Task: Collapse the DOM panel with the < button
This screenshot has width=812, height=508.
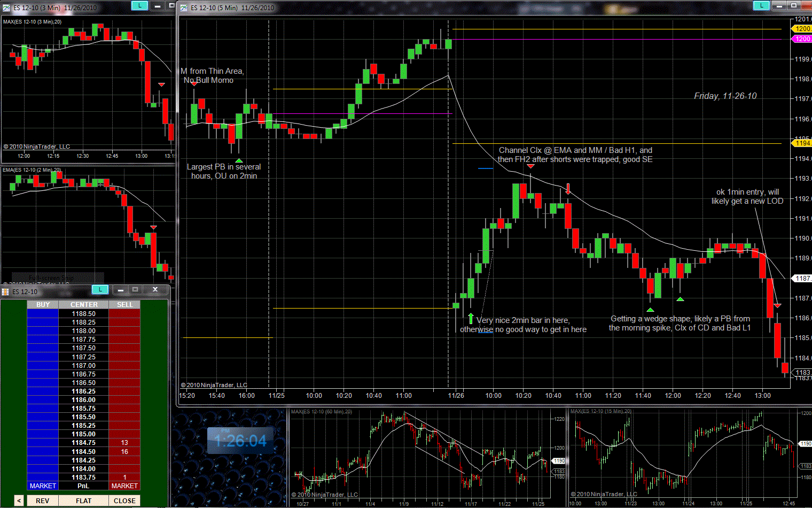Action: click(x=19, y=501)
